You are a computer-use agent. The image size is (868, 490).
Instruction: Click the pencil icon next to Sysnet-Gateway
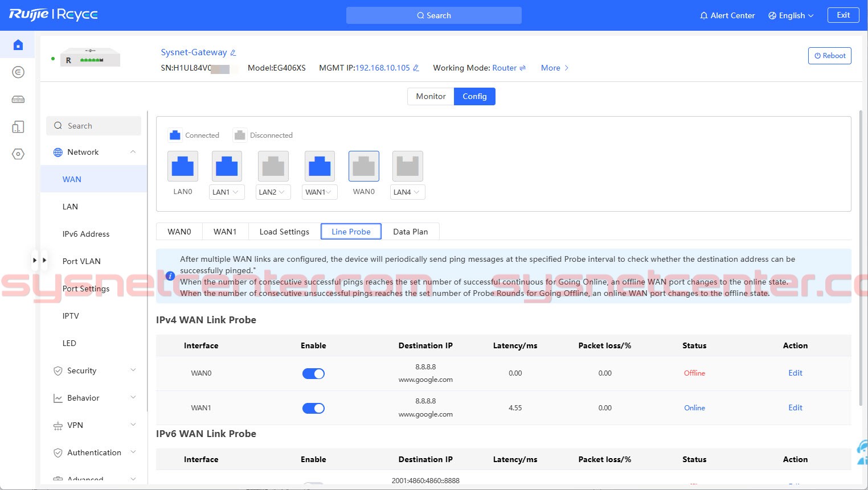point(233,52)
